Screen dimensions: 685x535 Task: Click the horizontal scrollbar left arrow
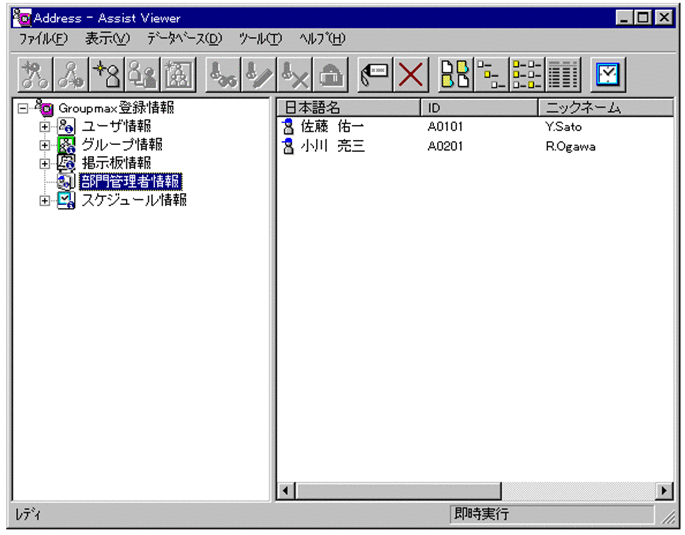286,491
